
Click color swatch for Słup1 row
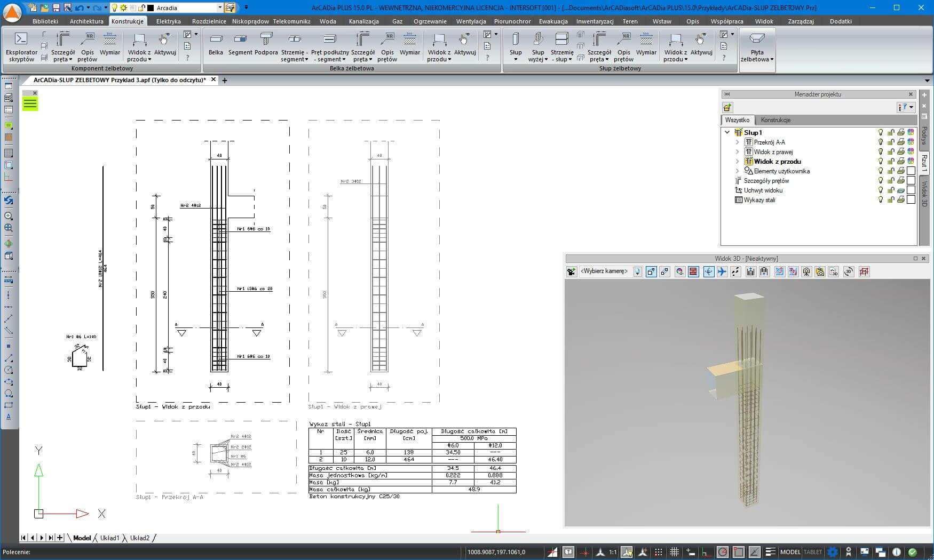tap(911, 132)
